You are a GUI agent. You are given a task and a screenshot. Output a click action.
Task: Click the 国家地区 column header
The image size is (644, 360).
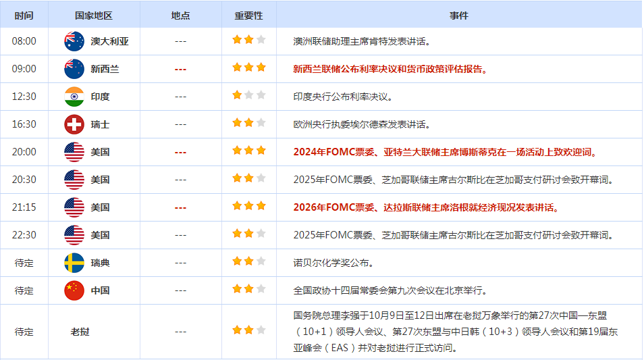[x=94, y=16]
